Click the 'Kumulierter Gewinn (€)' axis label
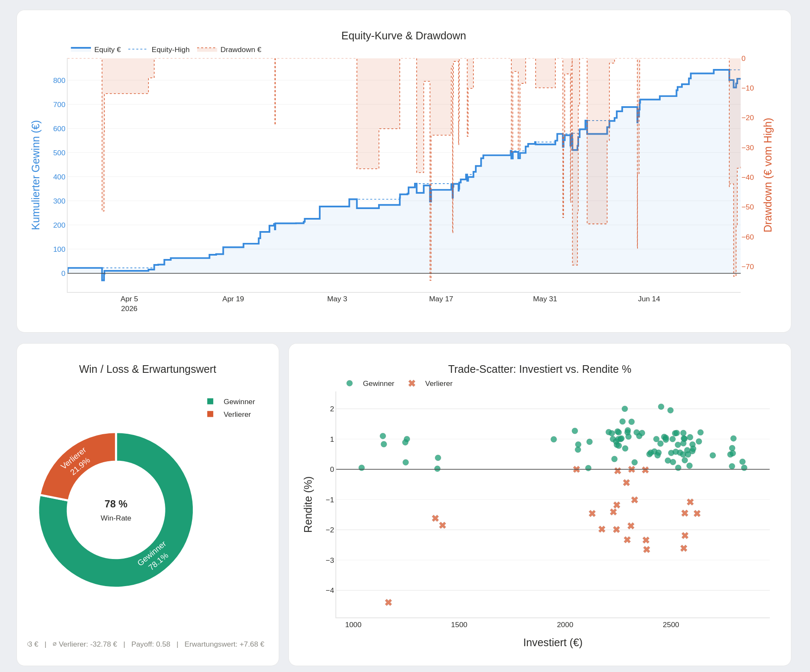810x672 pixels. 36,175
